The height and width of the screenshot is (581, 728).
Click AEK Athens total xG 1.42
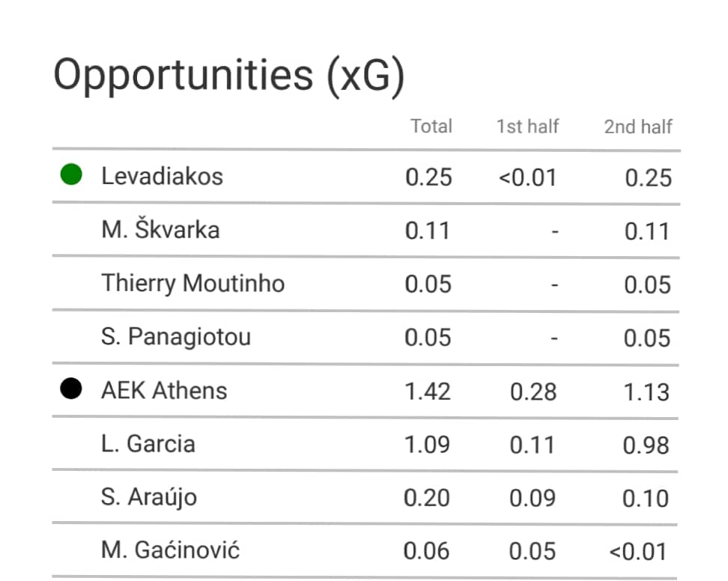coord(428,392)
